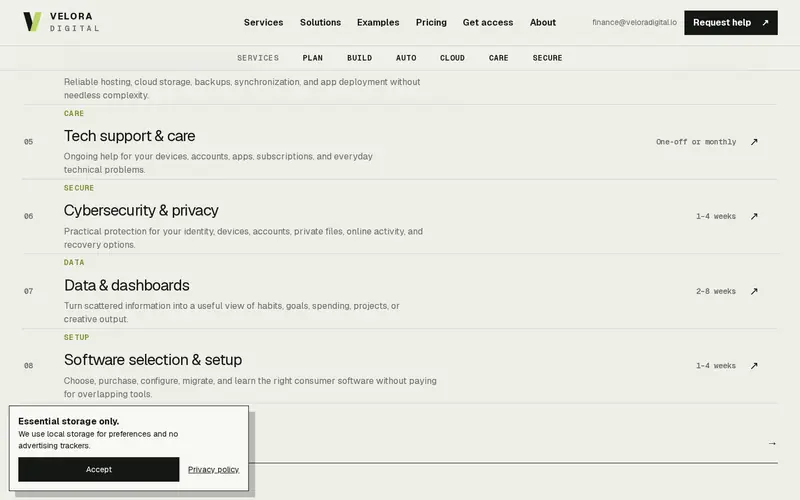Click the SERVICES sub-navigation label
The height and width of the screenshot is (500, 800).
258,58
